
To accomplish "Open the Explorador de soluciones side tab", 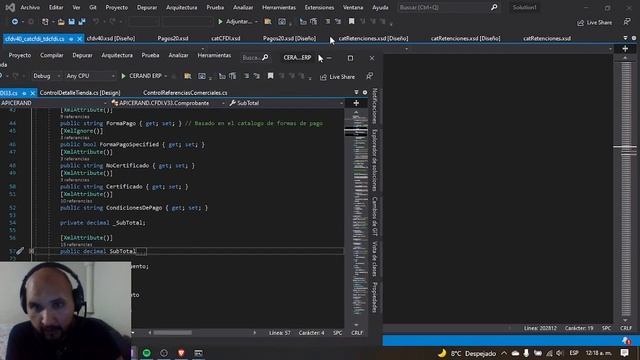I will coord(375,160).
